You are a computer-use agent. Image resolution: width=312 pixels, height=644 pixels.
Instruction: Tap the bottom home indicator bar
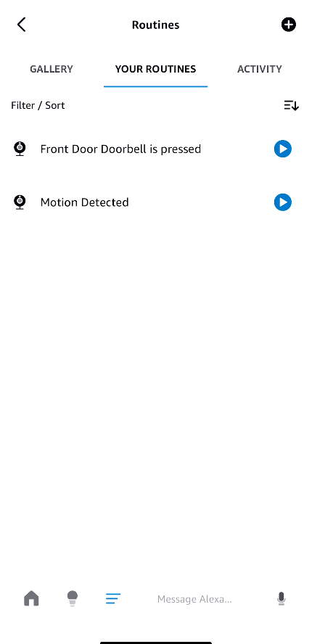[x=156, y=643]
